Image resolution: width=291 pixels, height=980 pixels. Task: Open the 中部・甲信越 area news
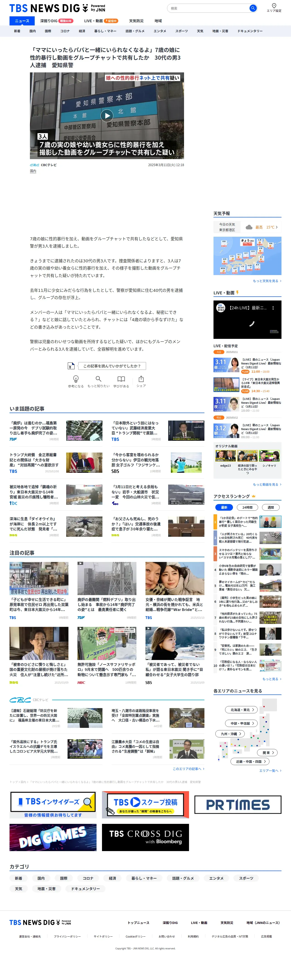pos(242,723)
